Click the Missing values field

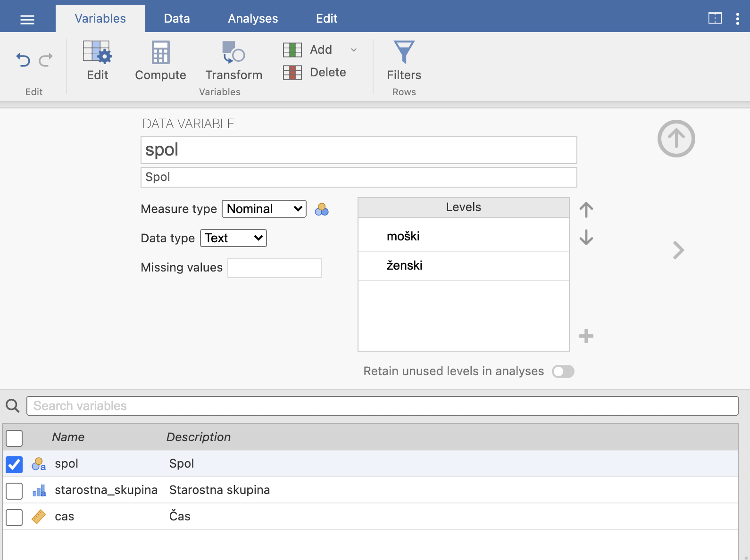(x=275, y=268)
